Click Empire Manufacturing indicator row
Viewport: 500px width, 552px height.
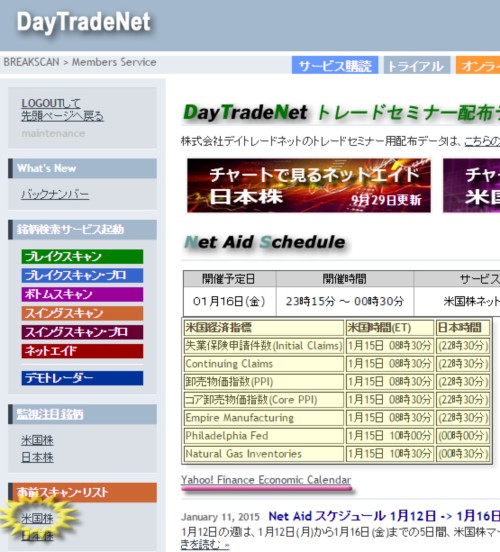coord(264,418)
